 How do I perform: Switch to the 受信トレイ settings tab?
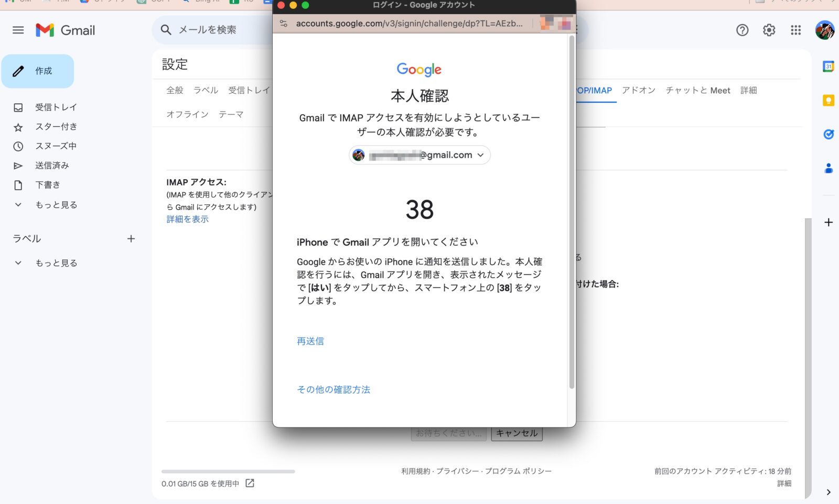click(x=249, y=90)
